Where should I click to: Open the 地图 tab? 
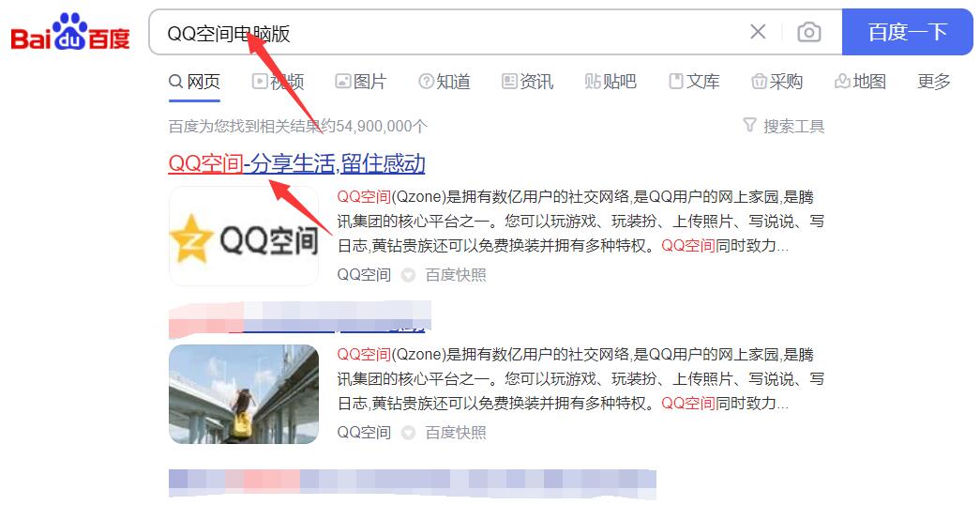coord(860,82)
